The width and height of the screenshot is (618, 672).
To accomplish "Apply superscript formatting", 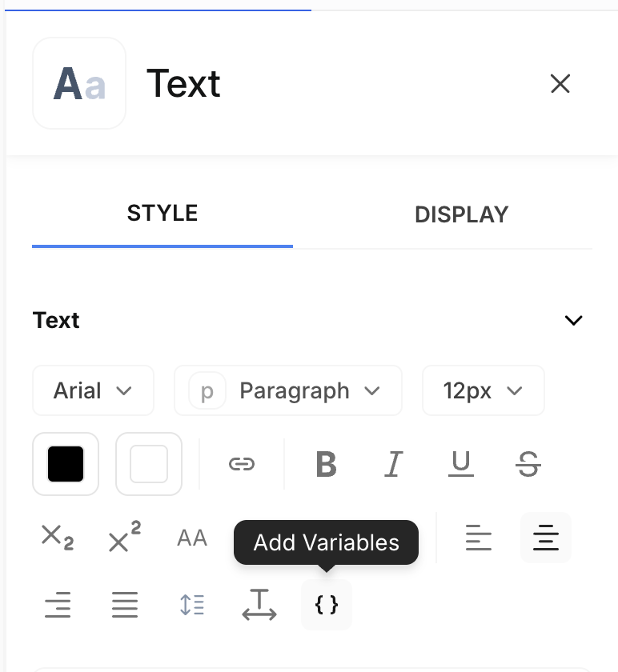I will (124, 538).
